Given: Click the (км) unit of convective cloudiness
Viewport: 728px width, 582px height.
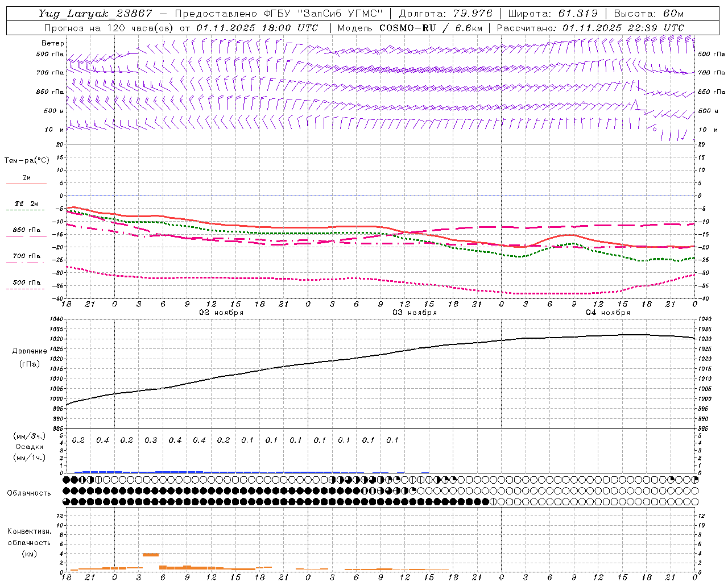Looking at the screenshot, I should pos(29,554).
